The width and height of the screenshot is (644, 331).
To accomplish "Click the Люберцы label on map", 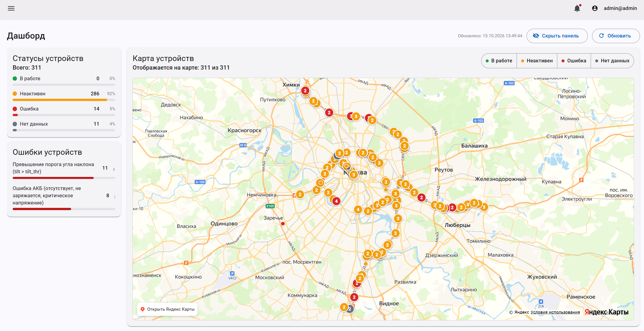I will tap(457, 225).
